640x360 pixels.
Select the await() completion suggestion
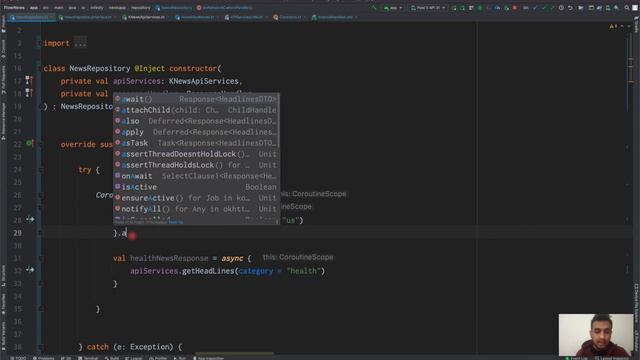click(196, 99)
